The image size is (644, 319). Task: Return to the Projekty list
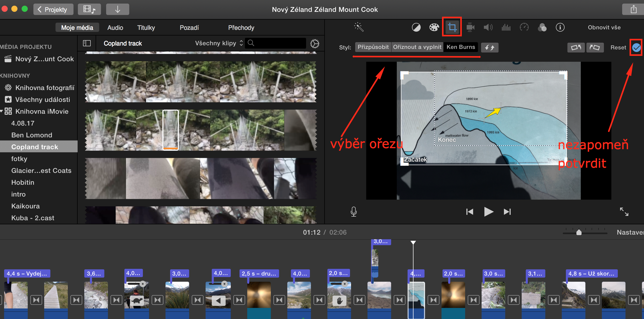tap(53, 9)
